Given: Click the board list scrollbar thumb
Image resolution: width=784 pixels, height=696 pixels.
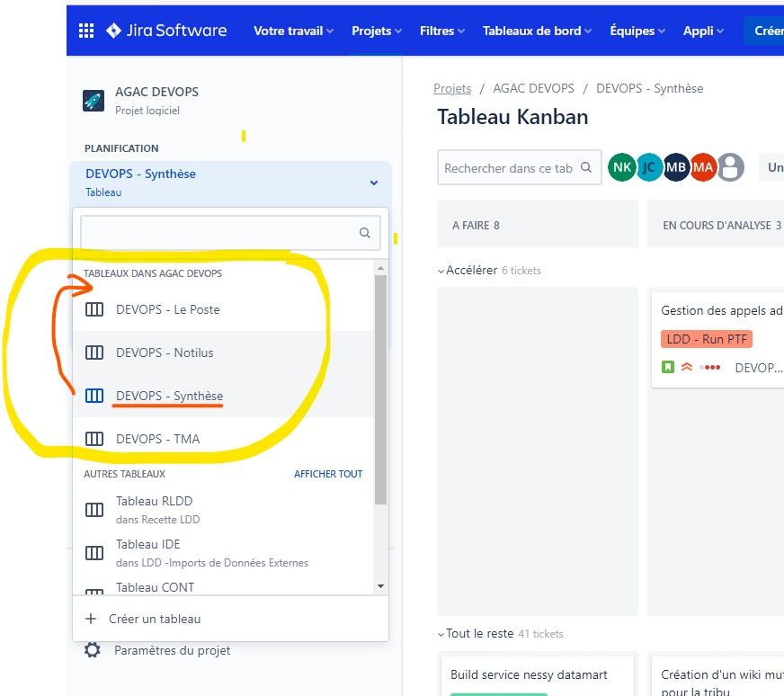Looking at the screenshot, I should (380, 389).
